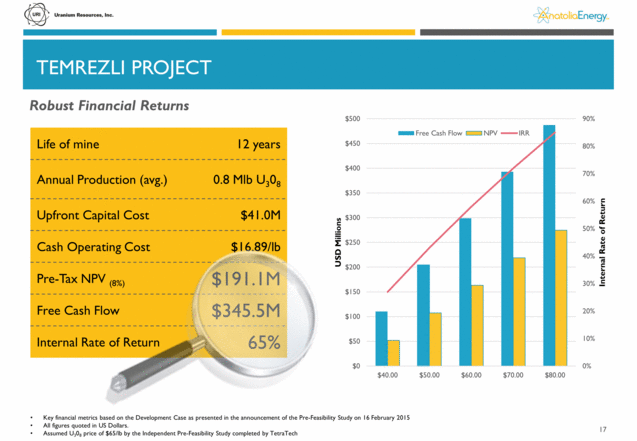Click the footnote mentioning TetraTech
The image size is (637, 441).
point(170,434)
